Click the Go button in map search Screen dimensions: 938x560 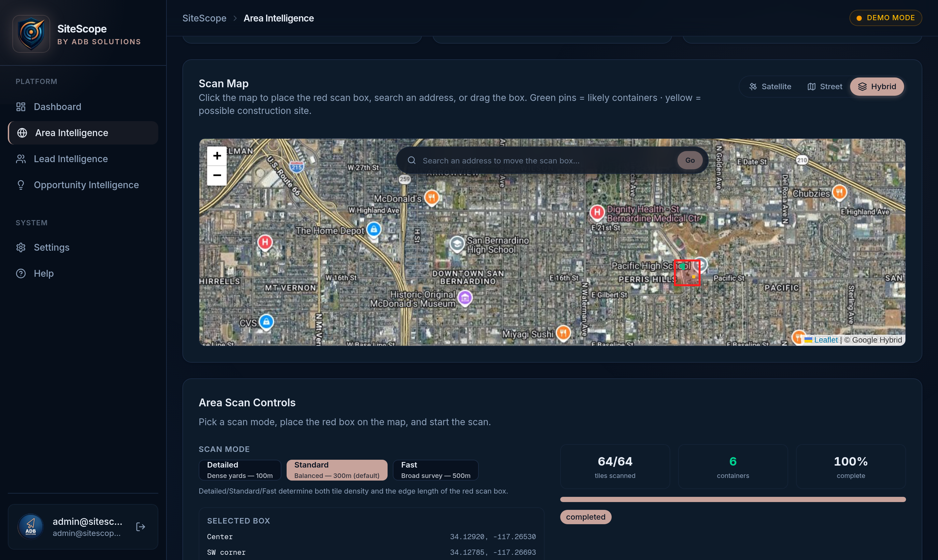click(x=689, y=161)
